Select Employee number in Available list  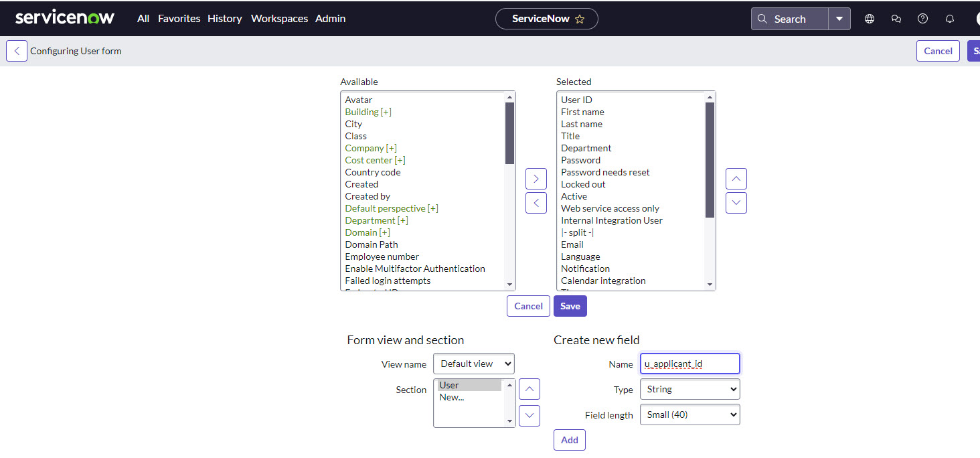tap(382, 256)
